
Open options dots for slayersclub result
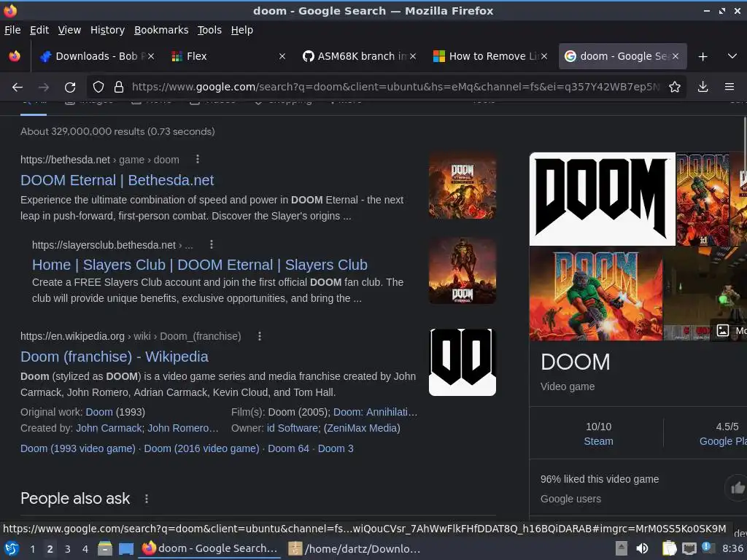point(212,245)
